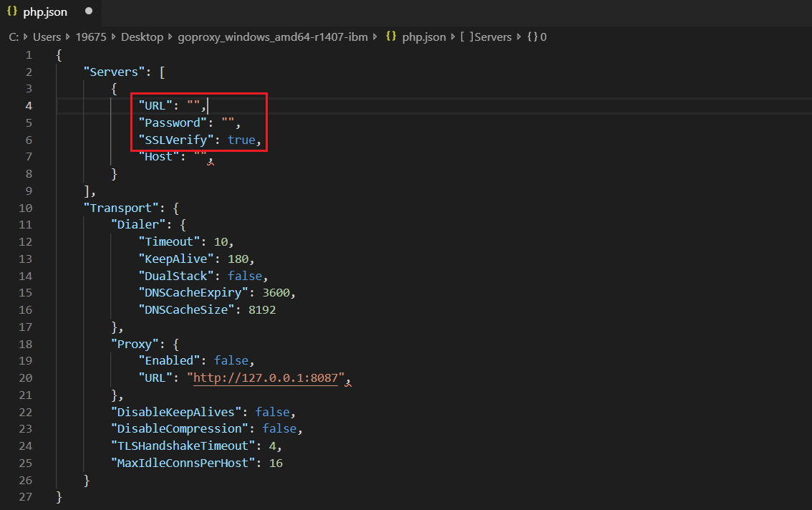This screenshot has height=510, width=812.
Task: Open the 19675 user folder breadcrumb
Action: click(91, 37)
